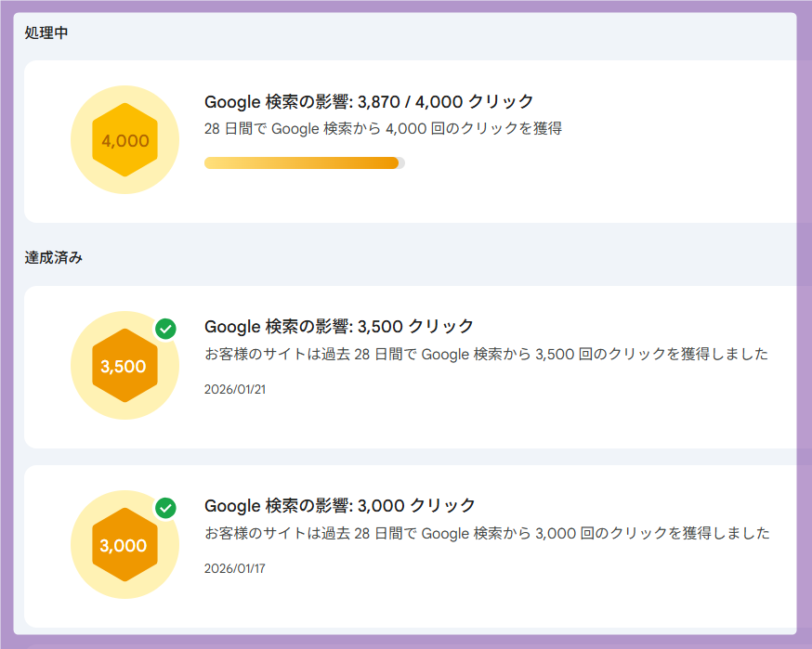812x649 pixels.
Task: Click green checkmark on the 3,500 badge
Action: [x=165, y=329]
